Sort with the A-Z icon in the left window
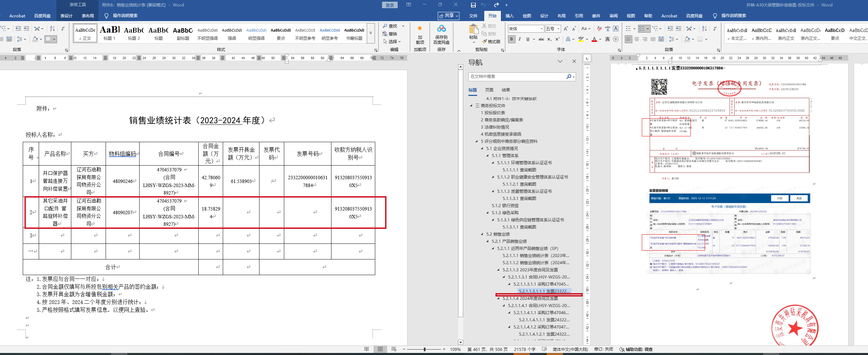868x355 pixels. (52, 29)
